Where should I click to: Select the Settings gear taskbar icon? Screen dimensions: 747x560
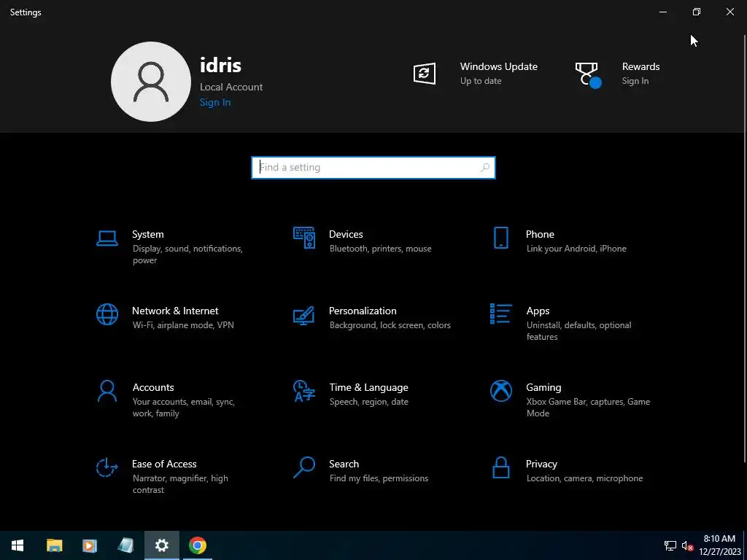pos(161,545)
